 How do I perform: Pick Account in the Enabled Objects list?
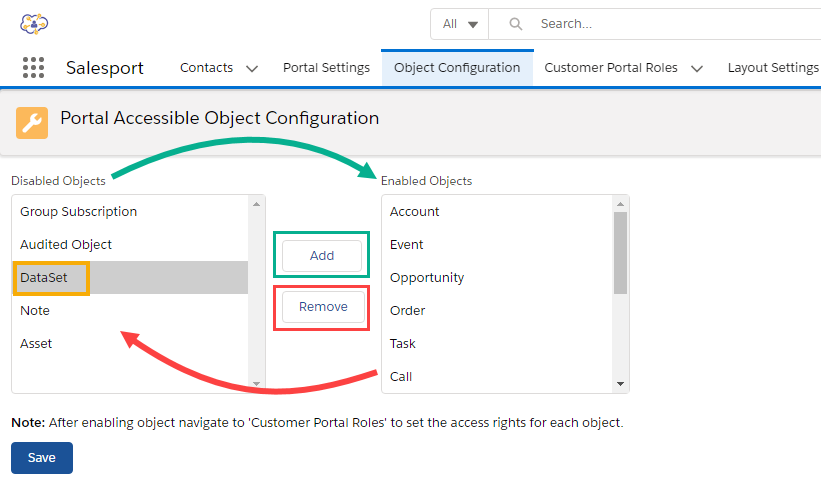coord(415,212)
